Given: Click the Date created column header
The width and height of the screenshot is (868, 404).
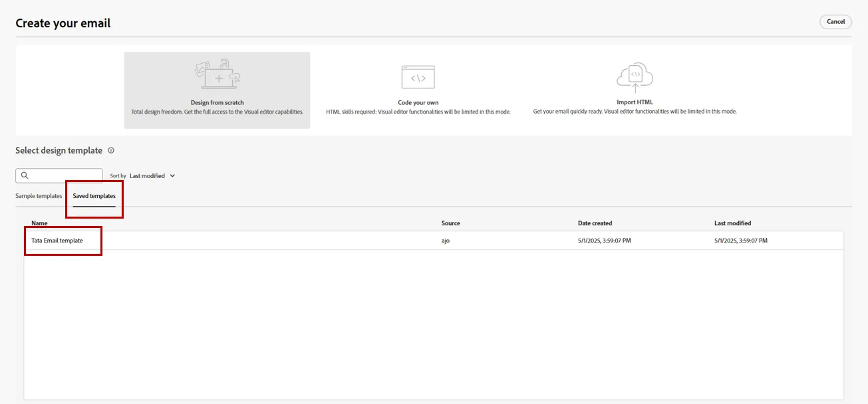Looking at the screenshot, I should 595,223.
